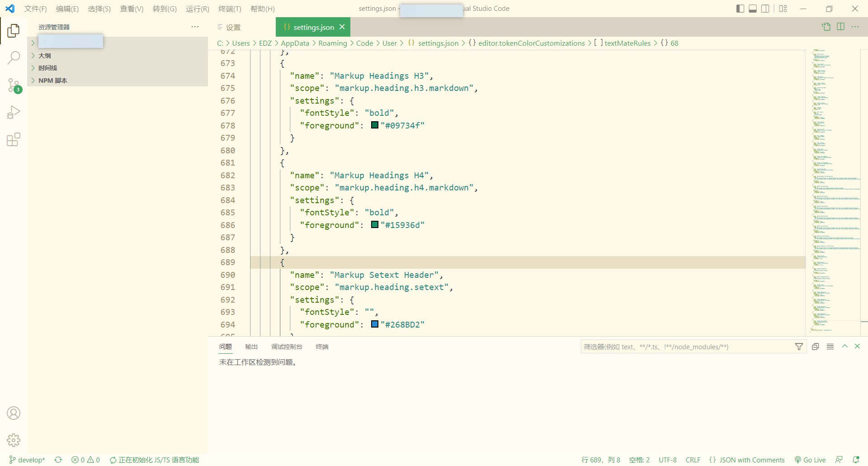Switch to 问题 panel tab

coord(226,347)
